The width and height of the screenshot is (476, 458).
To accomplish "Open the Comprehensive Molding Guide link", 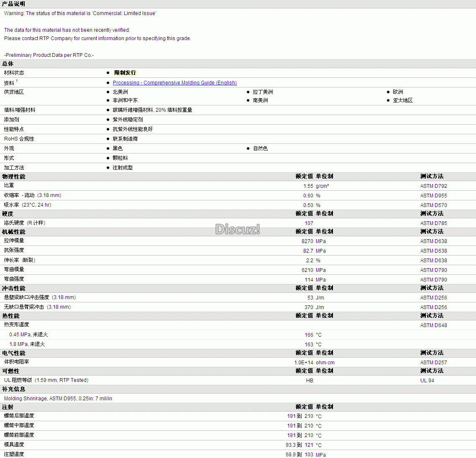I will coord(174,83).
